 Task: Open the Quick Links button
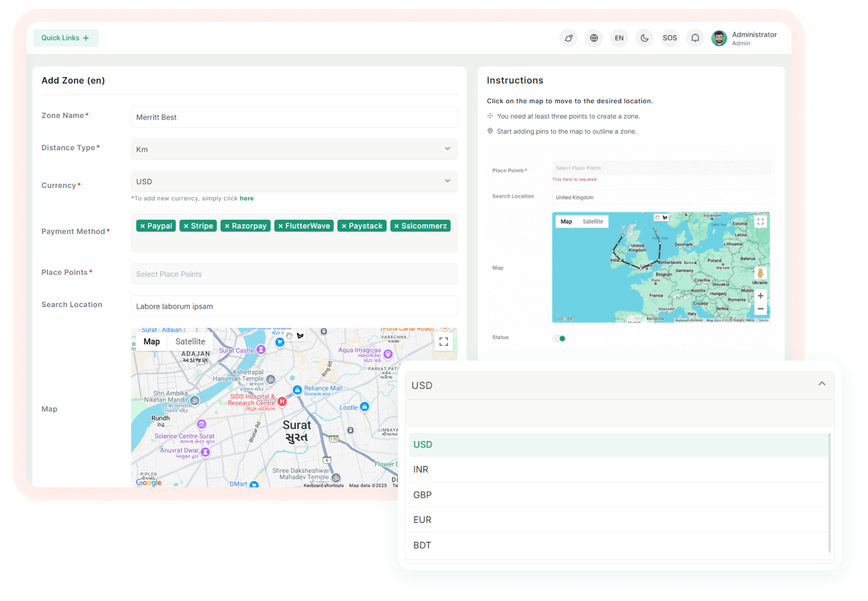66,38
